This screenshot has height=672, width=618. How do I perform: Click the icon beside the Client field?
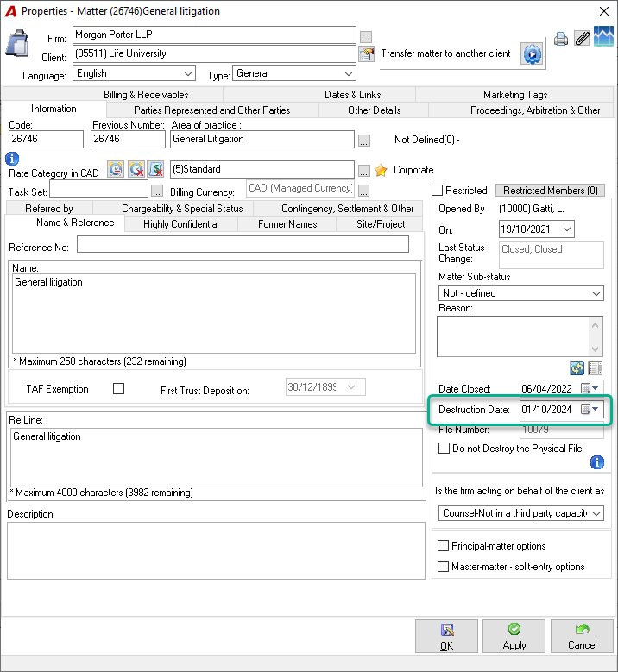366,54
